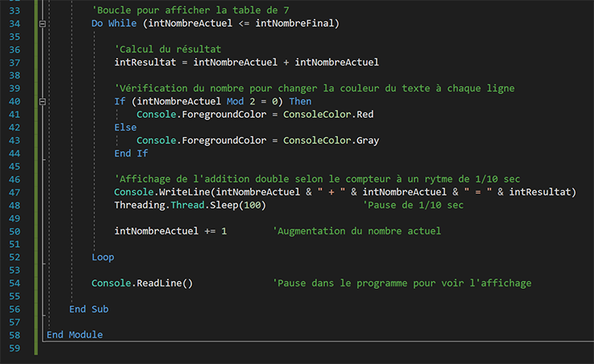594x364 pixels.
Task: Click the Loop keyword on line 52
Action: pyautogui.click(x=103, y=257)
